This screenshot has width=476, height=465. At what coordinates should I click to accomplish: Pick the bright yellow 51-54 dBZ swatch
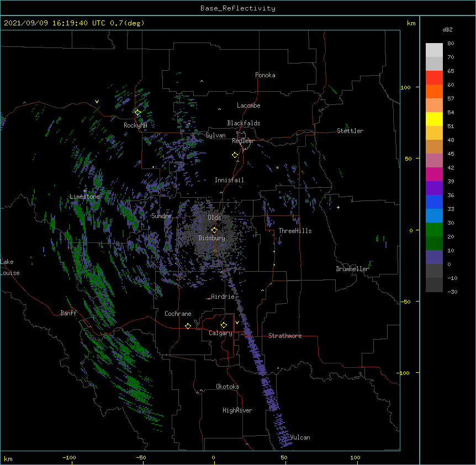point(434,119)
